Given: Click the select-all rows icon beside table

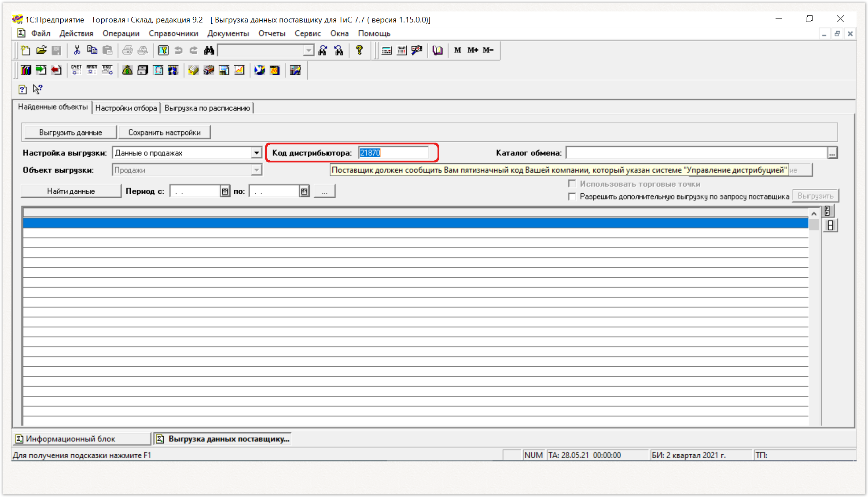Looking at the screenshot, I should [x=828, y=211].
